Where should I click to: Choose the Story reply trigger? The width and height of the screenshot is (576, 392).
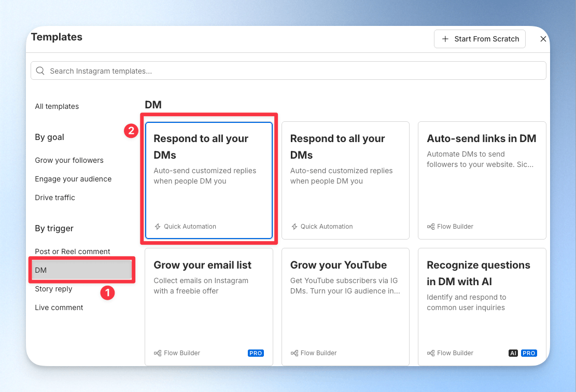point(53,289)
